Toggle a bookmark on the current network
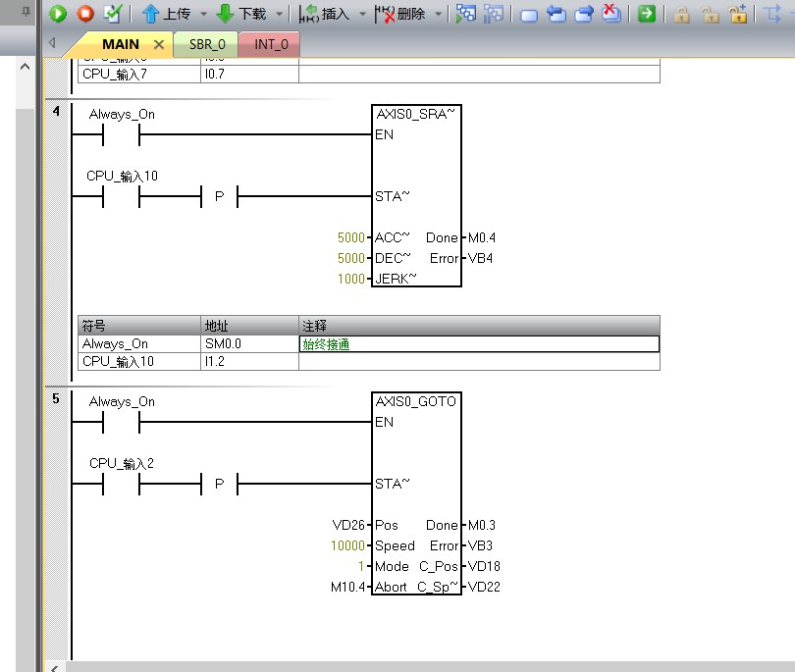This screenshot has height=672, width=795. pos(529,14)
